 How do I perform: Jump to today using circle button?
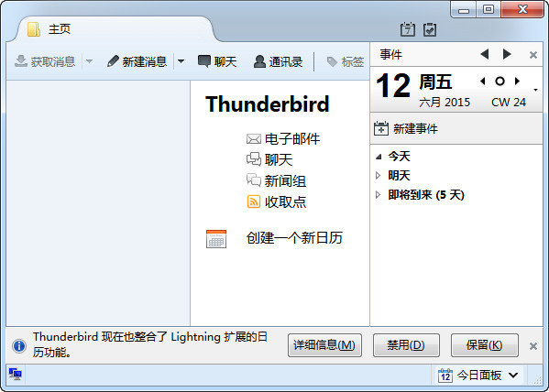click(x=500, y=82)
